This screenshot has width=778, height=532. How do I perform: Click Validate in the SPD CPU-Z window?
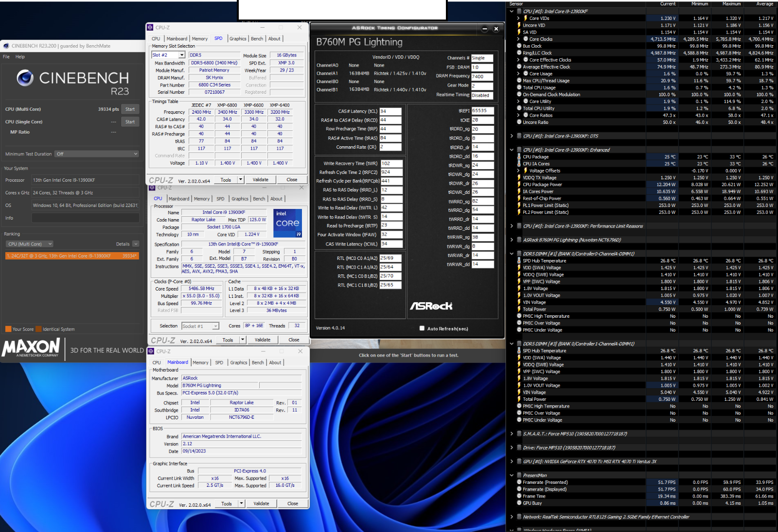tap(261, 180)
